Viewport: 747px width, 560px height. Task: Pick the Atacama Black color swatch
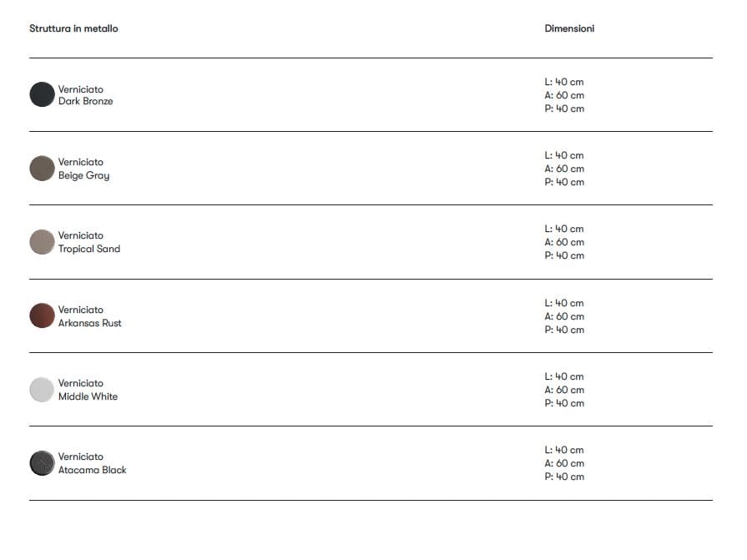(42, 463)
